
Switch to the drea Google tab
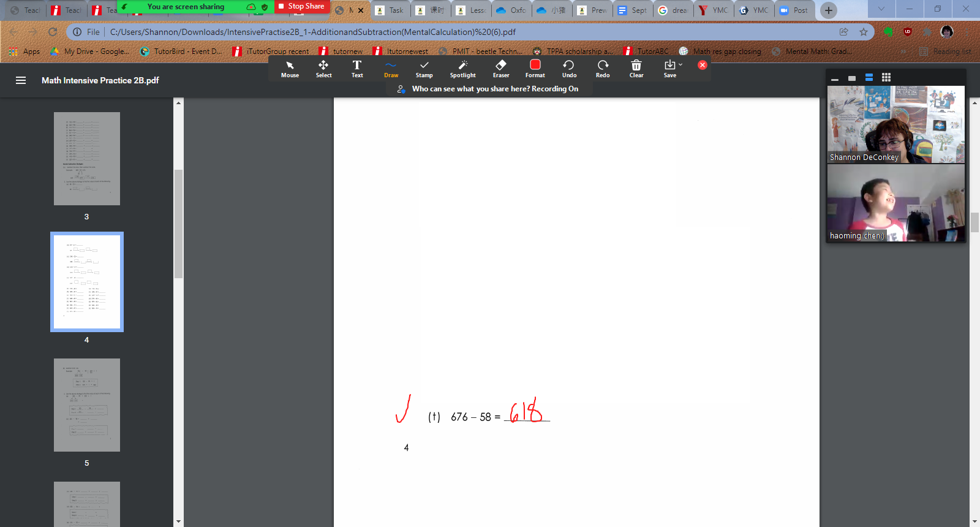[674, 10]
